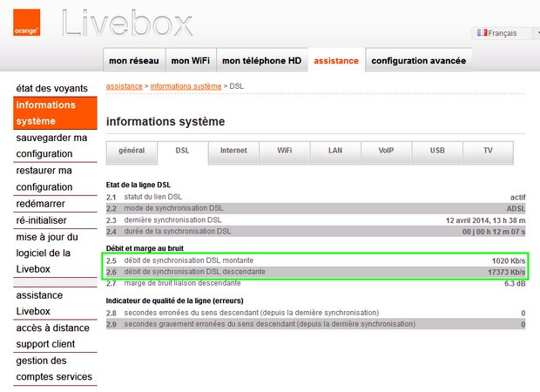Click the Livebox title logo
The height and width of the screenshot is (392, 540).
pyautogui.click(x=127, y=23)
